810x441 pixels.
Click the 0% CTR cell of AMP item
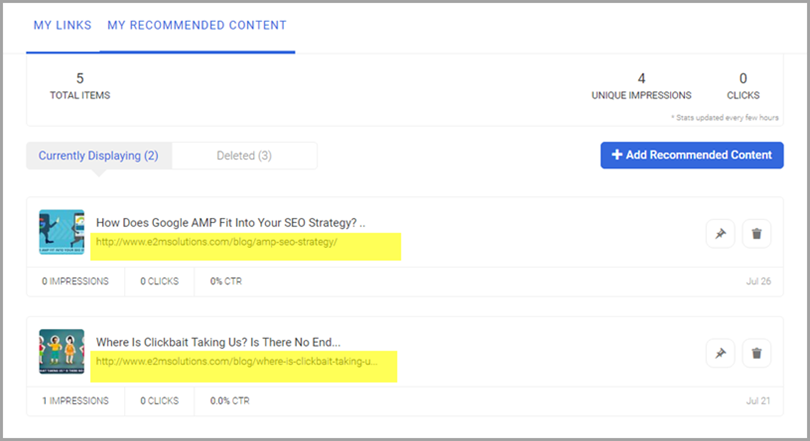coord(226,281)
